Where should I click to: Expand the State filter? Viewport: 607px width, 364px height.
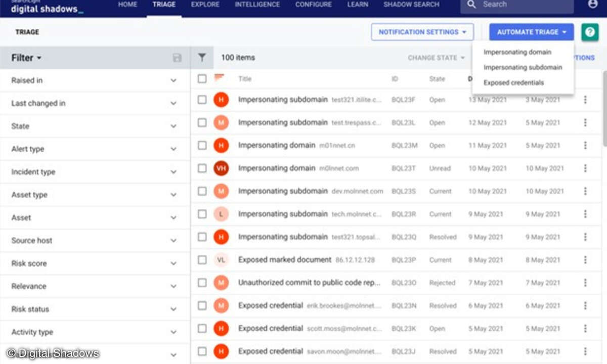pyautogui.click(x=95, y=126)
